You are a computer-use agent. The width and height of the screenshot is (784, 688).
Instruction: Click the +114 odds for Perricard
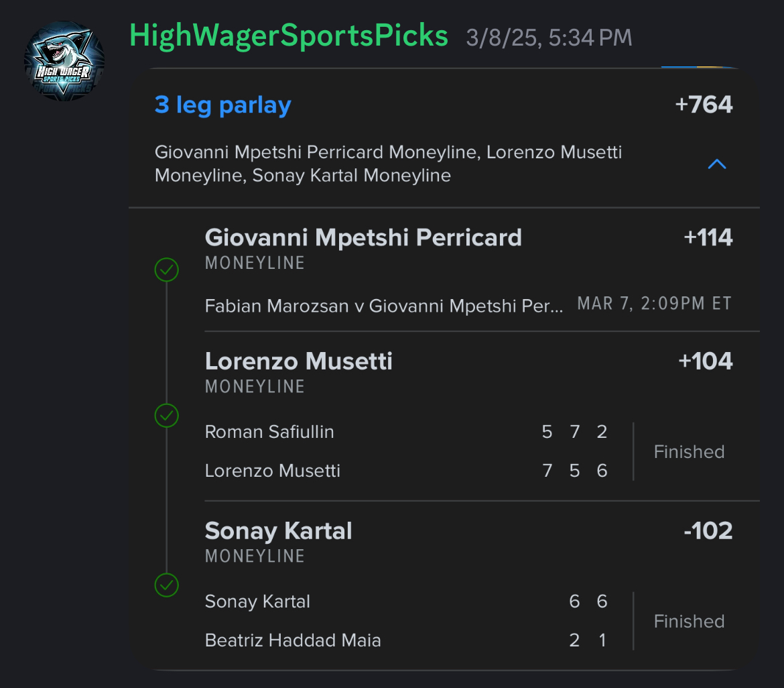(x=708, y=237)
